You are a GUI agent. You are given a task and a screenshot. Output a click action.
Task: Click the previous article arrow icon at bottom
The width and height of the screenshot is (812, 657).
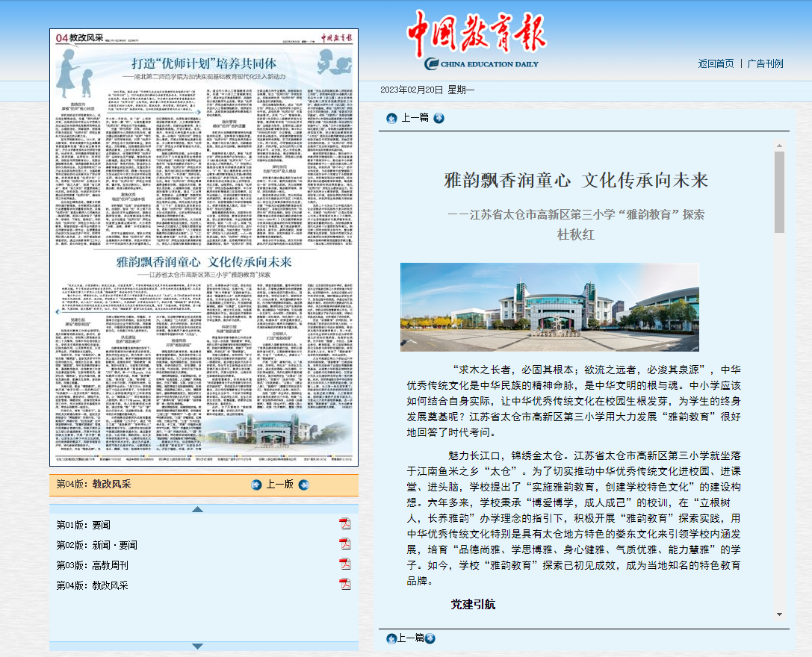click(391, 638)
